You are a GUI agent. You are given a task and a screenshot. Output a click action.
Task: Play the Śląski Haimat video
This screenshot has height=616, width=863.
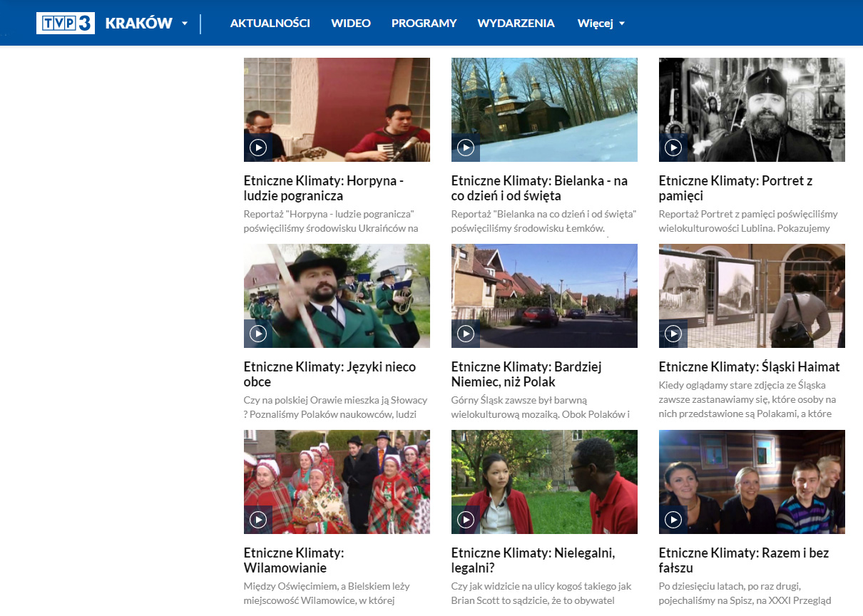click(673, 334)
